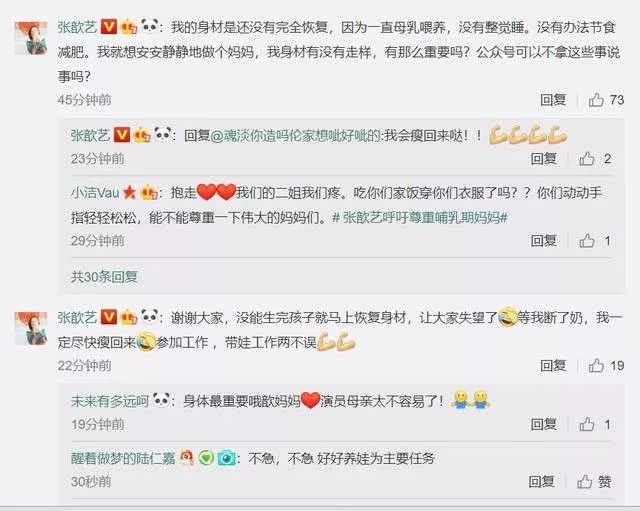Reply to the 醒着做梦的陆仁嘉 comment

pos(542,482)
